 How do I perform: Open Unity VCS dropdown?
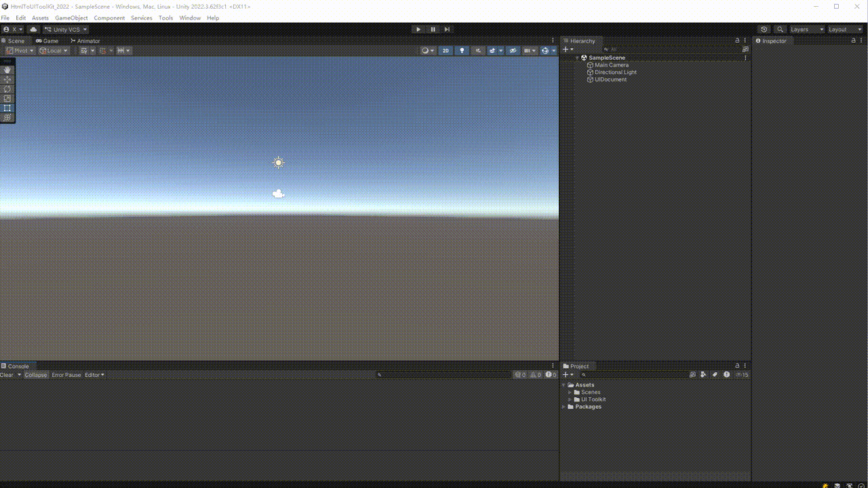tap(66, 29)
